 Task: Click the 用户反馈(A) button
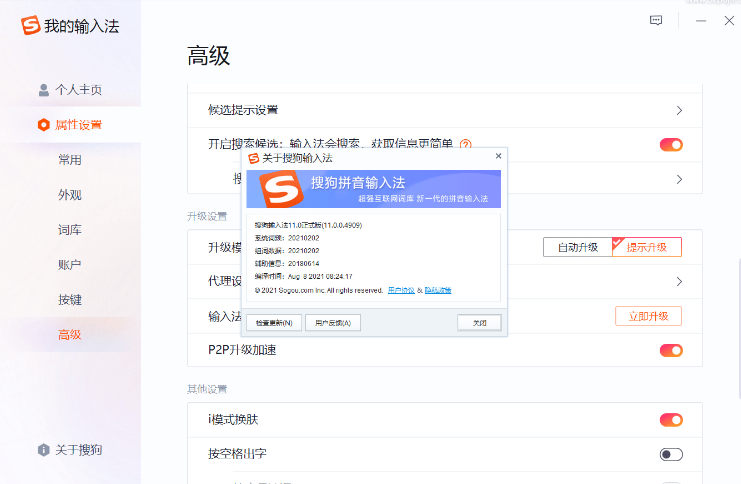pyautogui.click(x=333, y=323)
